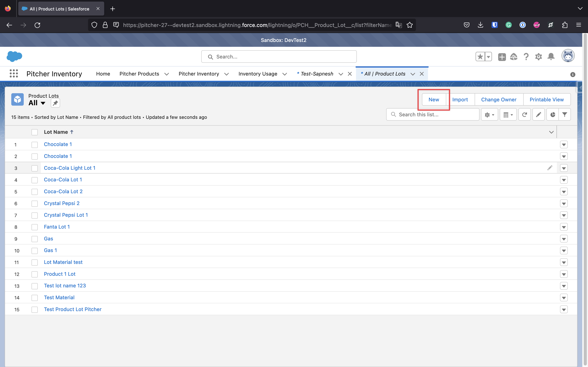Image resolution: width=588 pixels, height=367 pixels.
Task: Open the App Launcher grid icon
Action: tap(14, 74)
